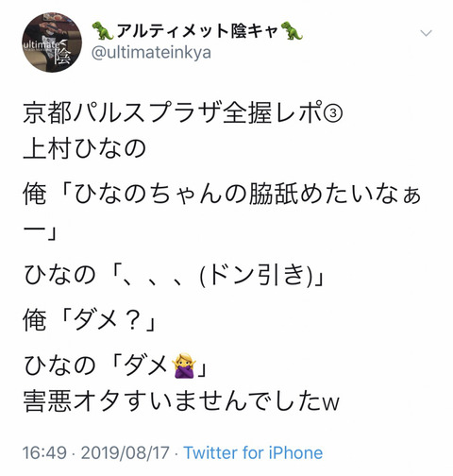This screenshot has width=453, height=476.
Task: Open the display name アルティメット陰キャ
Action: pos(197,31)
